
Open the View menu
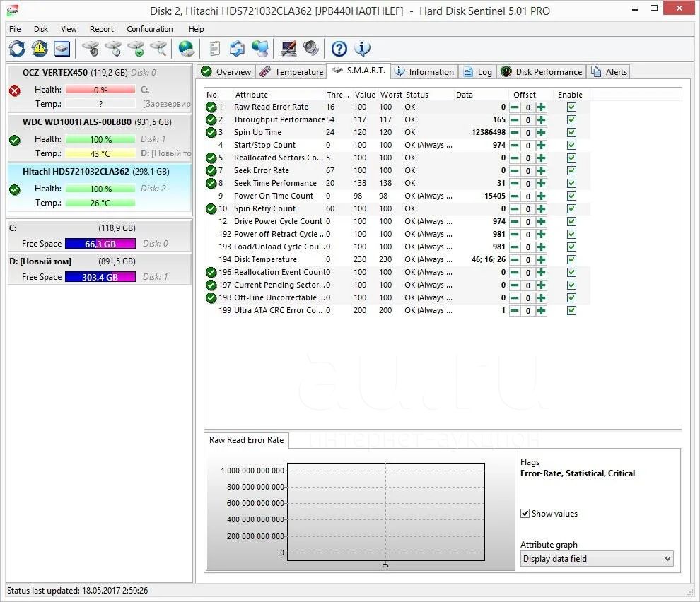69,29
